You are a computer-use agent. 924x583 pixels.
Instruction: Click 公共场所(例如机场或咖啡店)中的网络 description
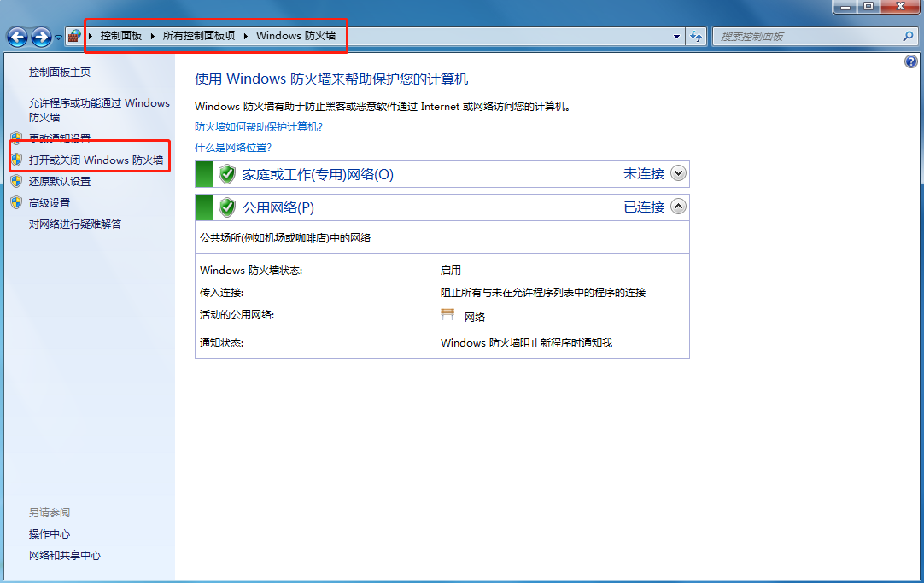point(285,238)
